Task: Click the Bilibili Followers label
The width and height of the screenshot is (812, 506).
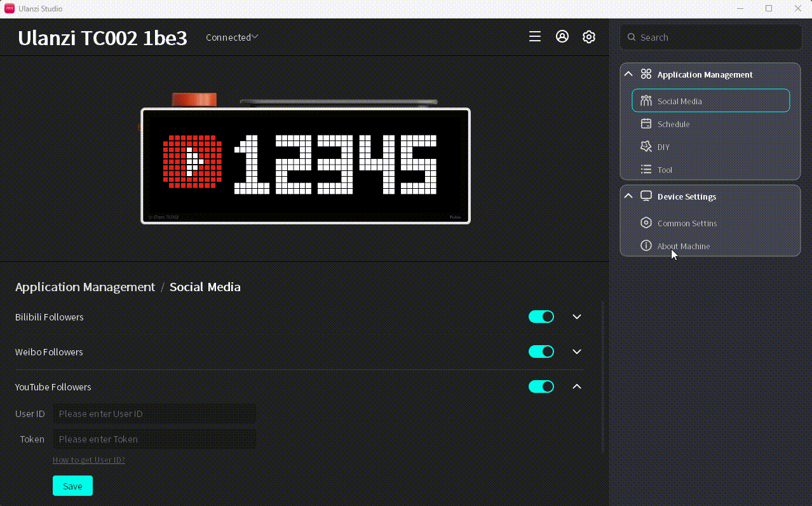Action: (50, 317)
